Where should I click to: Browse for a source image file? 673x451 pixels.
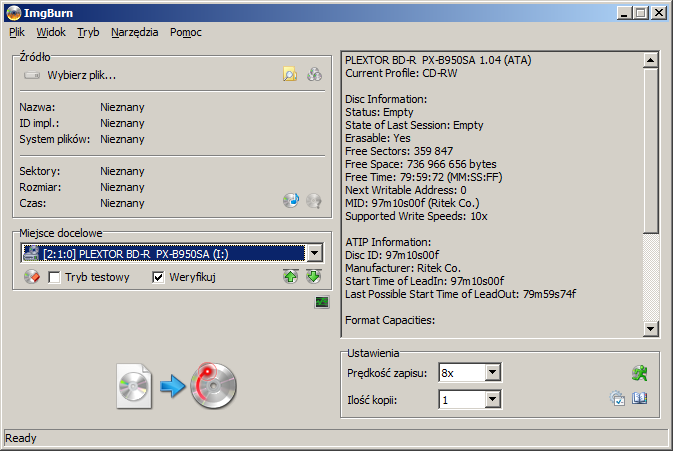(290, 75)
